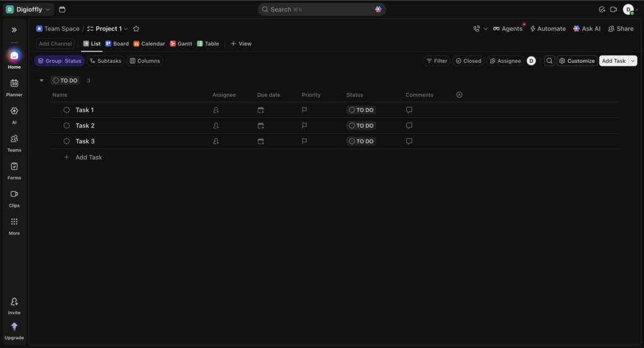This screenshot has width=644, height=348.
Task: Set assignee for Task 3
Action: click(216, 141)
